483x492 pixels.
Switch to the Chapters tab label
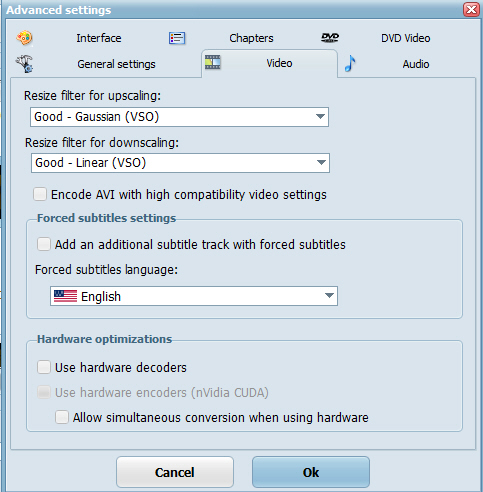[251, 38]
